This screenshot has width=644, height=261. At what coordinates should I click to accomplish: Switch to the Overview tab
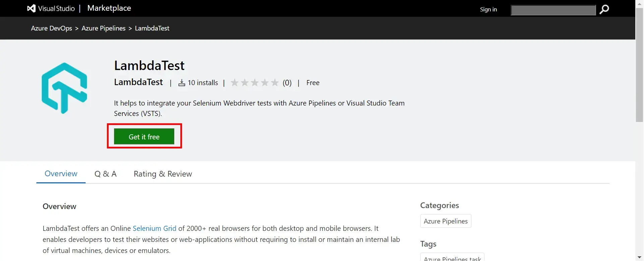point(61,174)
